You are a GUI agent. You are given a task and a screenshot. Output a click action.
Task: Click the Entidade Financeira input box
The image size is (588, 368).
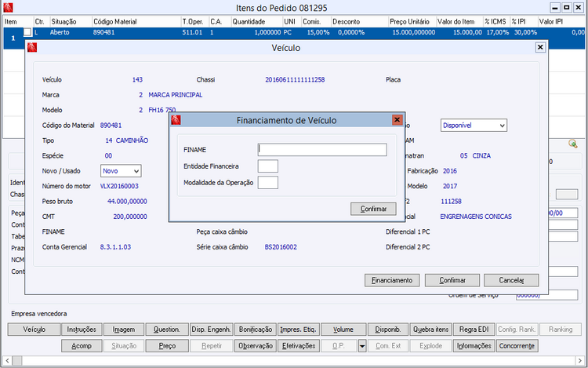click(x=268, y=166)
